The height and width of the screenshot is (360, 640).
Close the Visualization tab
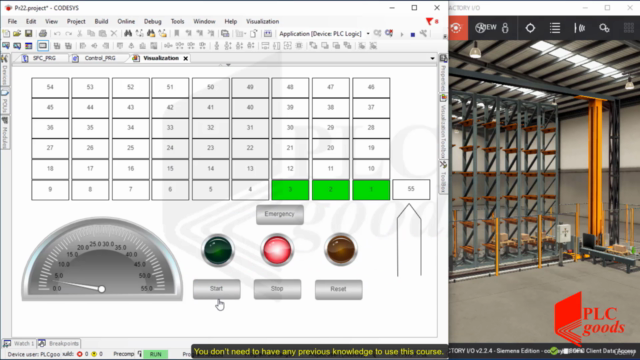tap(186, 58)
